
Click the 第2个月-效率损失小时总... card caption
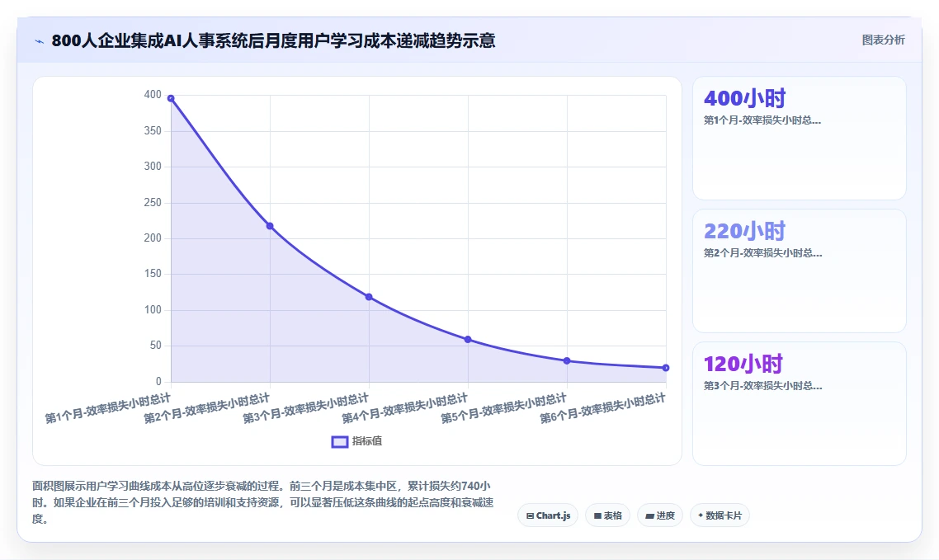(762, 253)
